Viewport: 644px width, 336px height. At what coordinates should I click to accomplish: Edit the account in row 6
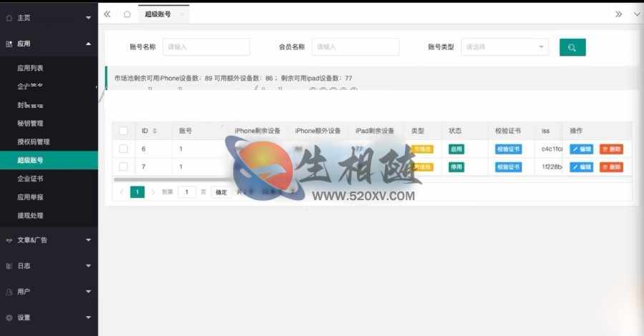pos(582,149)
